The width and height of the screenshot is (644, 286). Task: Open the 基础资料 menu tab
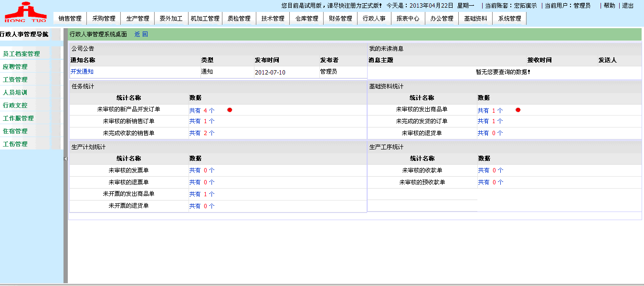[475, 19]
